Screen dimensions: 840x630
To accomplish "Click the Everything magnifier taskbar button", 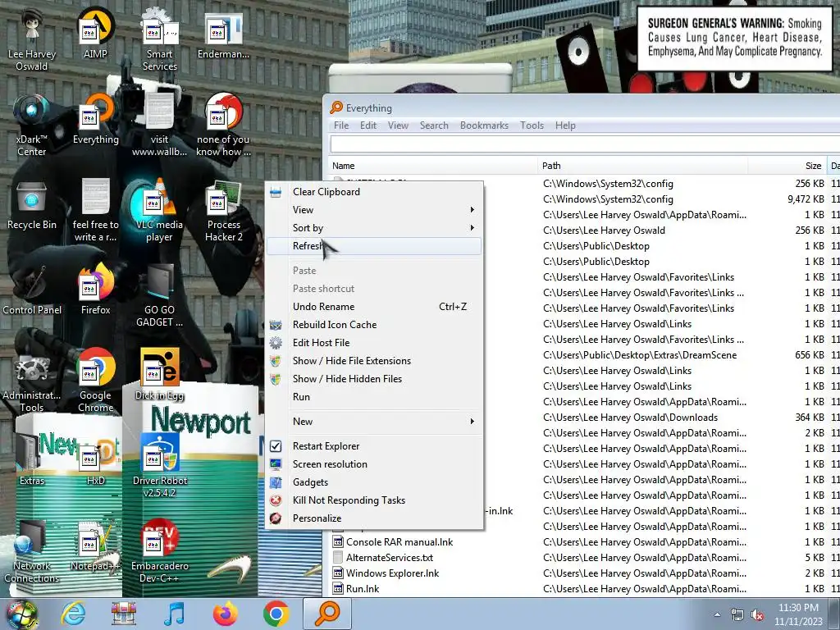I will [327, 614].
